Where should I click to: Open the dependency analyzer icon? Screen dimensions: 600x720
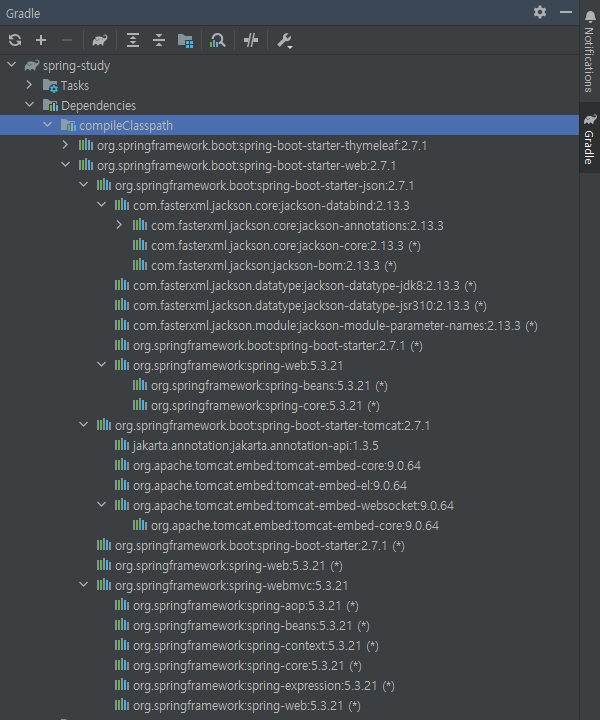click(x=217, y=40)
